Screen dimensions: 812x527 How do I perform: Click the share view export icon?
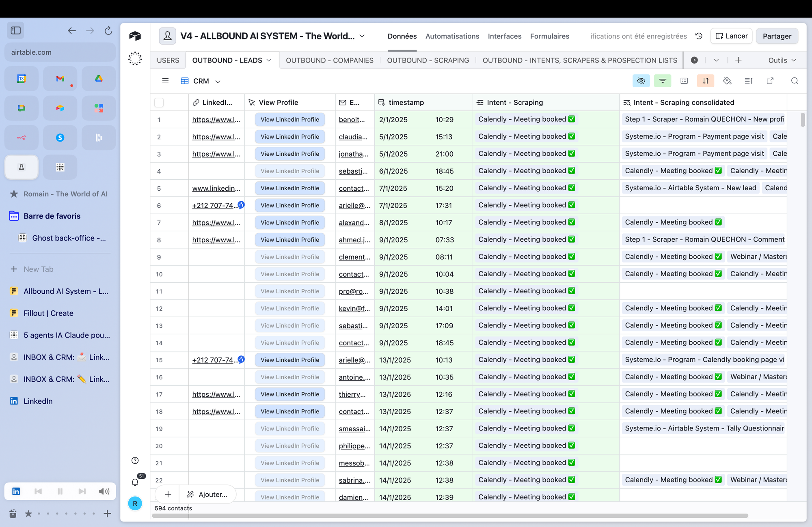click(770, 81)
